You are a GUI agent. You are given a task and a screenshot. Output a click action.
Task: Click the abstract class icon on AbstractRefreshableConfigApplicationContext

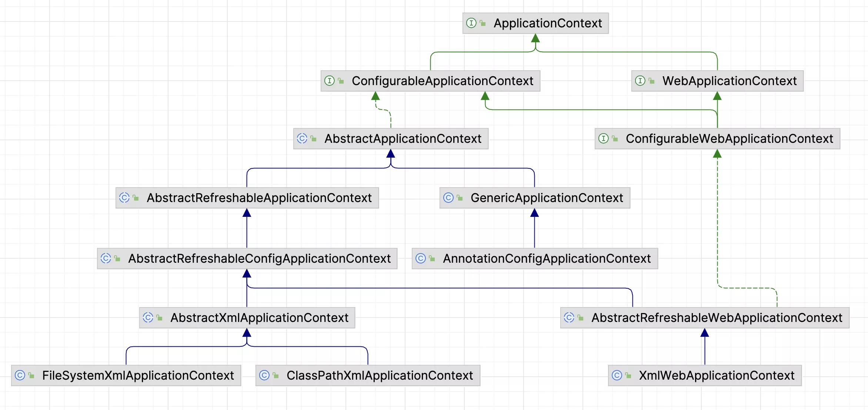coord(106,258)
